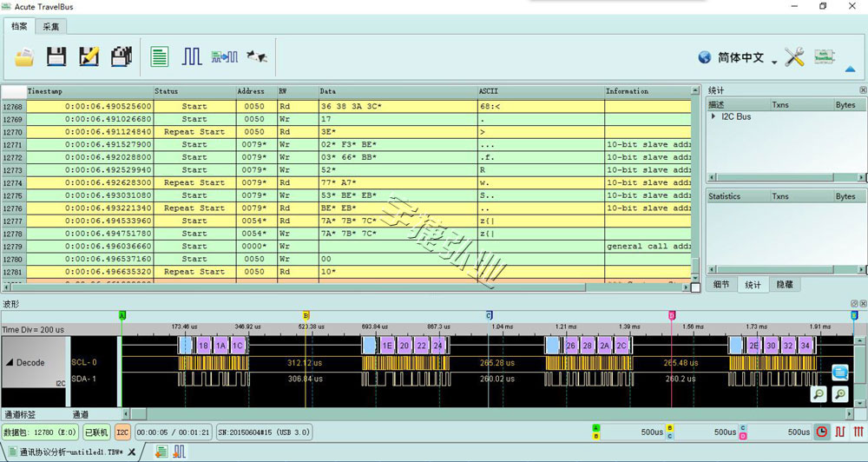Click the blue comment bubble icon in waveform
Viewport: 868px width, 462px height.
[839, 373]
